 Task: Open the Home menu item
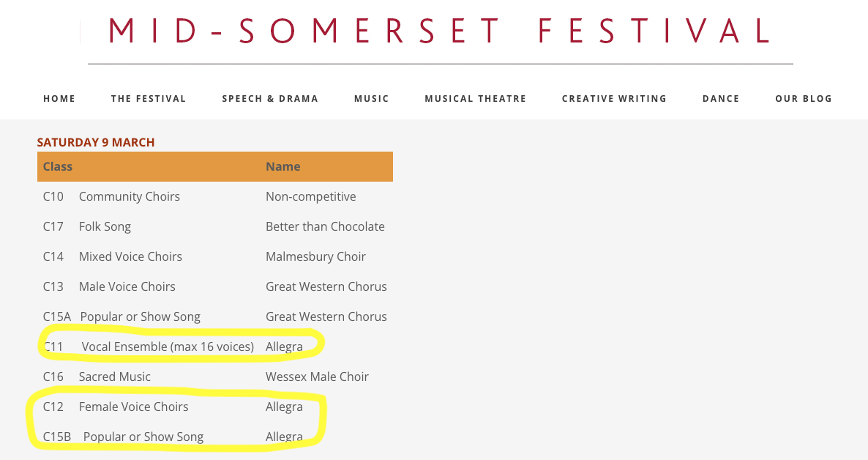[x=59, y=99]
